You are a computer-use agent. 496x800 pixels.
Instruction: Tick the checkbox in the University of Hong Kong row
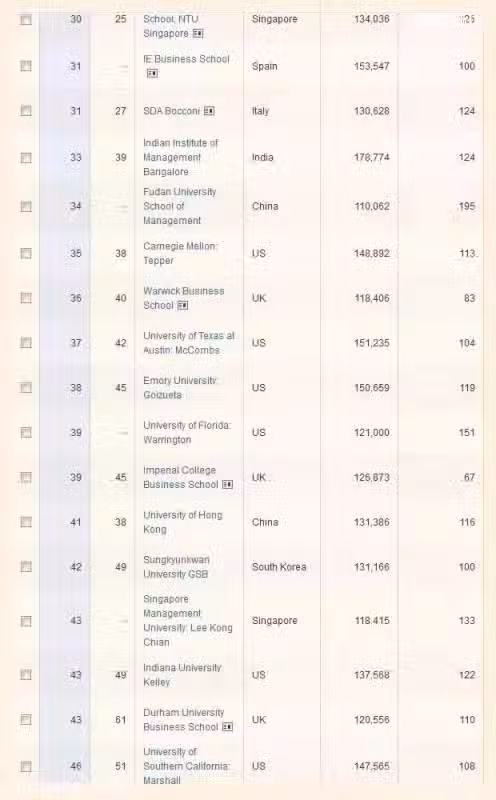point(26,522)
